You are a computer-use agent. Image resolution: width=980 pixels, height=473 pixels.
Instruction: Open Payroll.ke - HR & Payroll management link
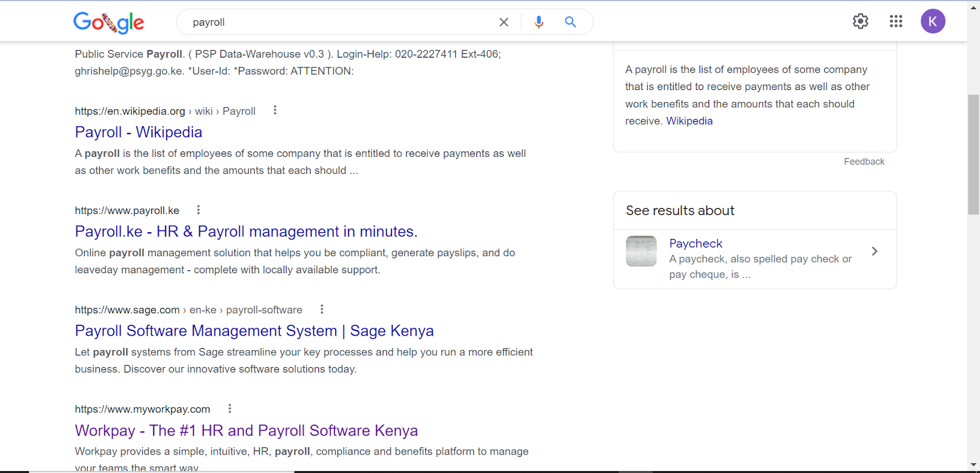click(x=246, y=232)
